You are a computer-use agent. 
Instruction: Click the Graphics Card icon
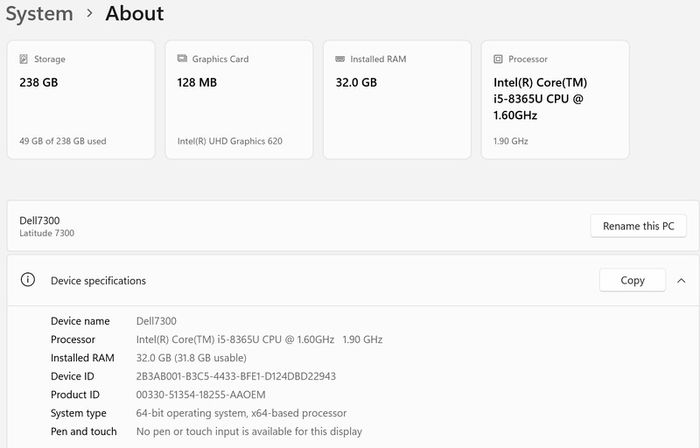[x=182, y=58]
